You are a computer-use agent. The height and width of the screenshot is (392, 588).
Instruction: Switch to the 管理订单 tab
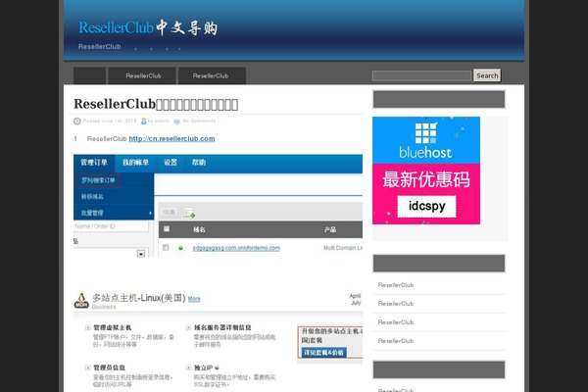(x=94, y=163)
